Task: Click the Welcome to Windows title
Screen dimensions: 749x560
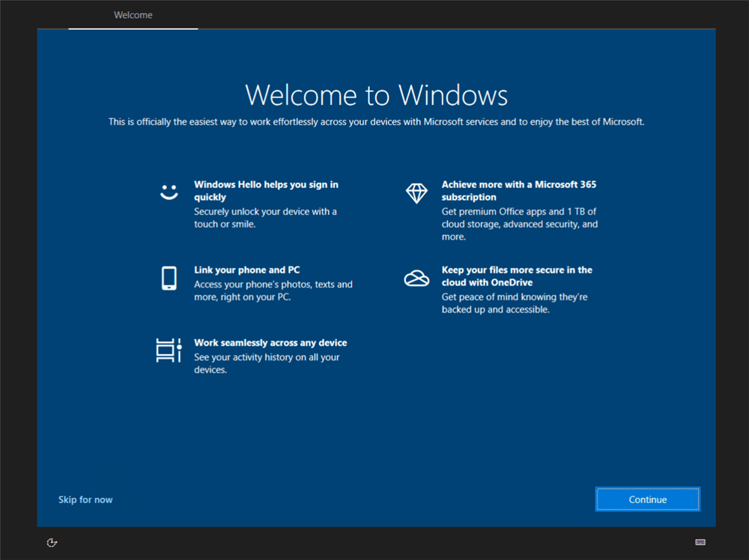Action: click(376, 95)
